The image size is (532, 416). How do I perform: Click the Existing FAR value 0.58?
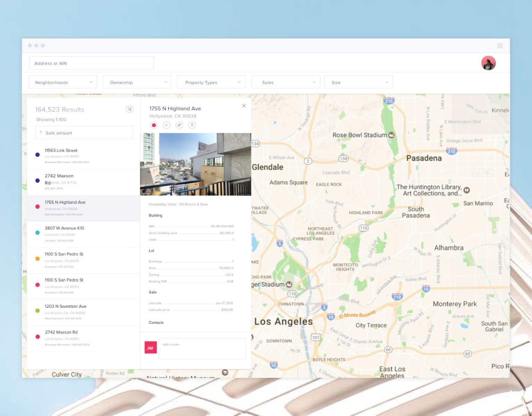pos(230,281)
